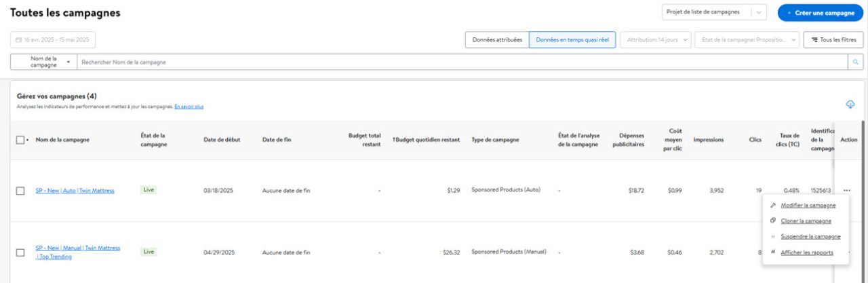Click the magnifier search icon
The width and height of the screenshot is (868, 283).
[x=857, y=62]
